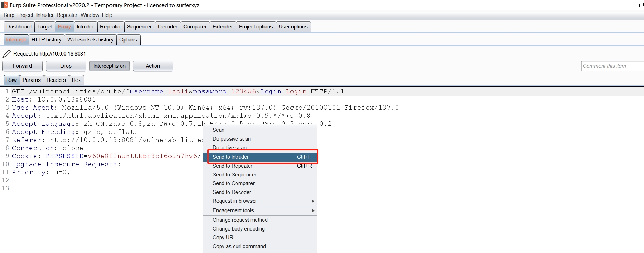Switch to the Dashboard tab

19,27
